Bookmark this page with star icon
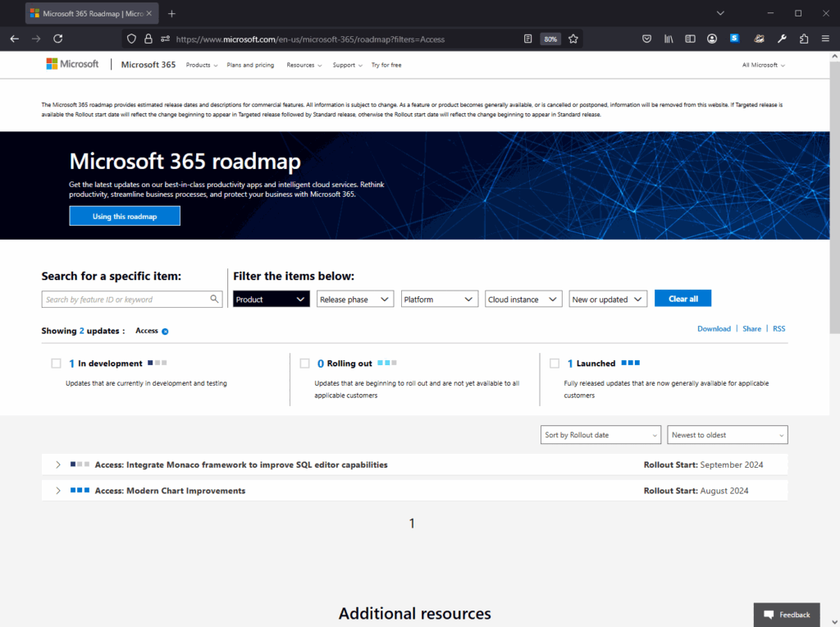 click(x=573, y=39)
